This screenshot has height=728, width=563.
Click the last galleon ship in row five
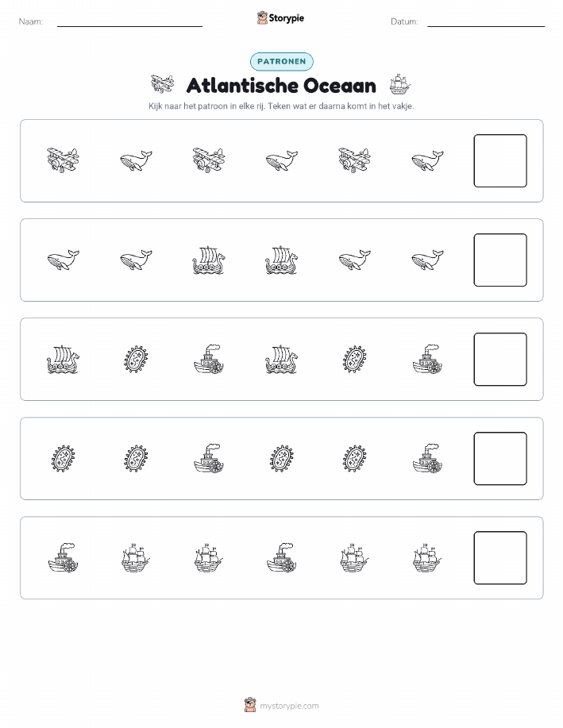coord(427,557)
